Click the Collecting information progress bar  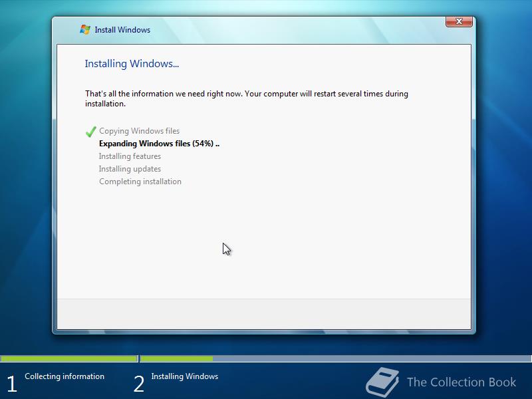pyautogui.click(x=69, y=358)
